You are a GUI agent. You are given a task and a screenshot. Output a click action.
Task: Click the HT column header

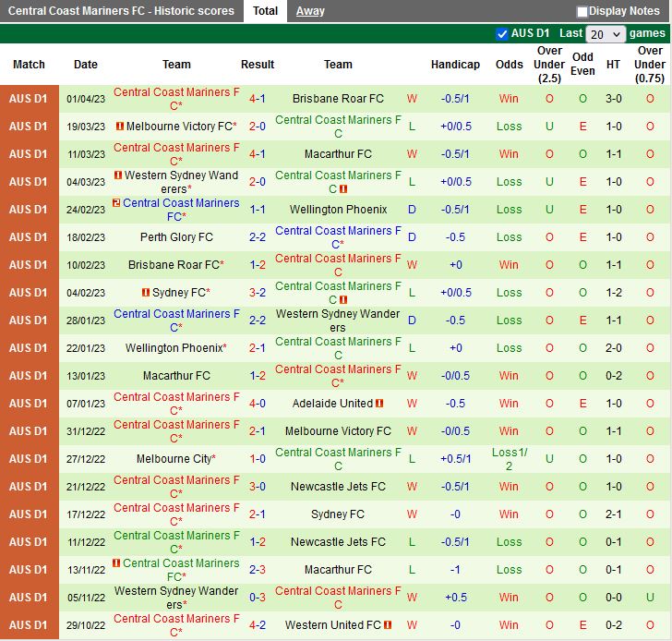tap(613, 65)
